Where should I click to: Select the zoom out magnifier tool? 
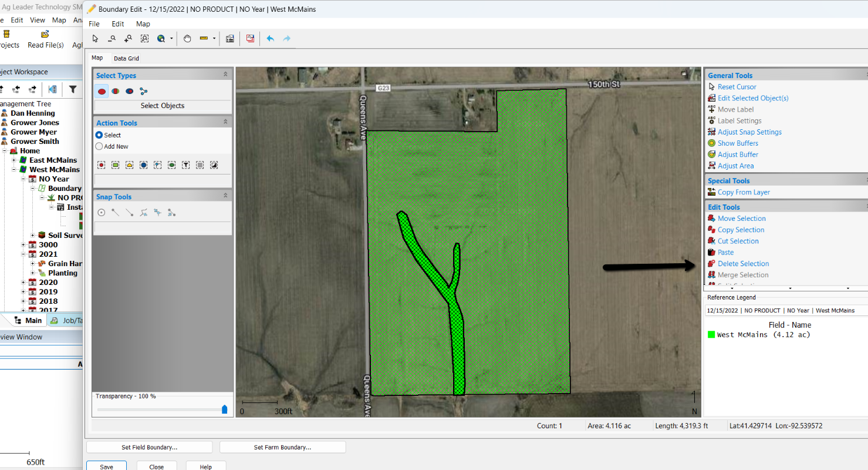[x=112, y=39]
